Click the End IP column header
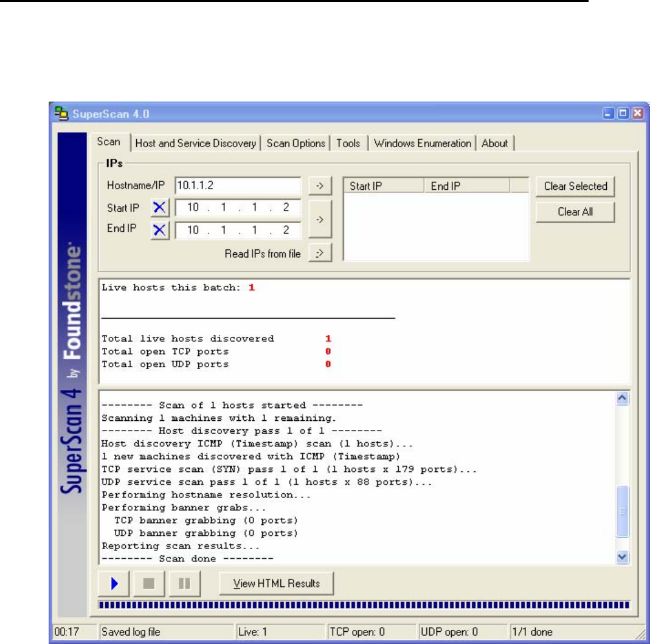Viewport: 650px width, 644px height. (467, 185)
